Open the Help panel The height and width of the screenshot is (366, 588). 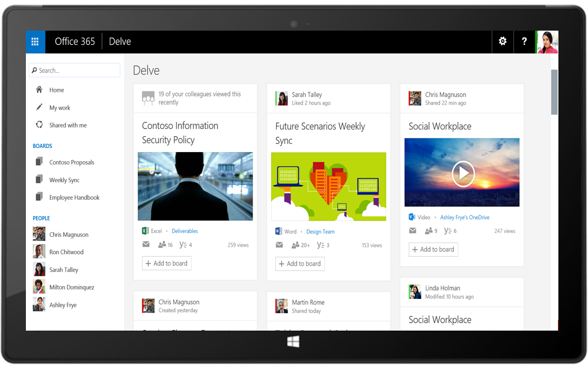(524, 41)
